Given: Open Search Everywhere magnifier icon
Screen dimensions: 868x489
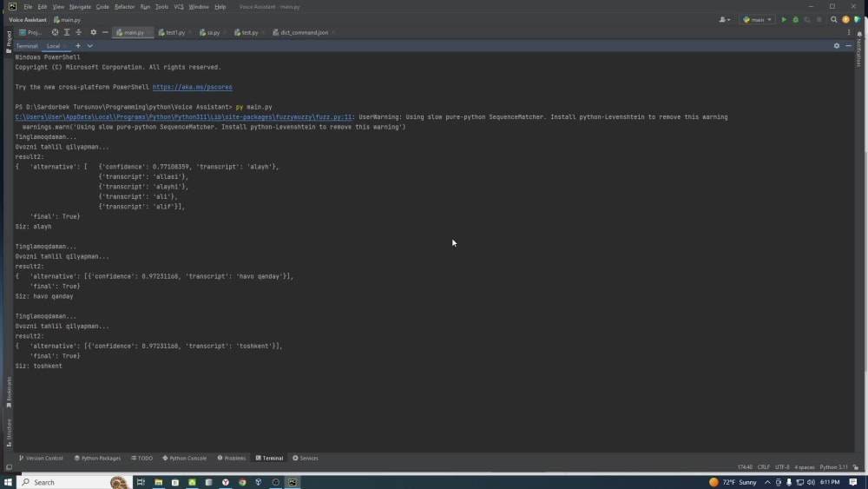Looking at the screenshot, I should click(x=833, y=20).
